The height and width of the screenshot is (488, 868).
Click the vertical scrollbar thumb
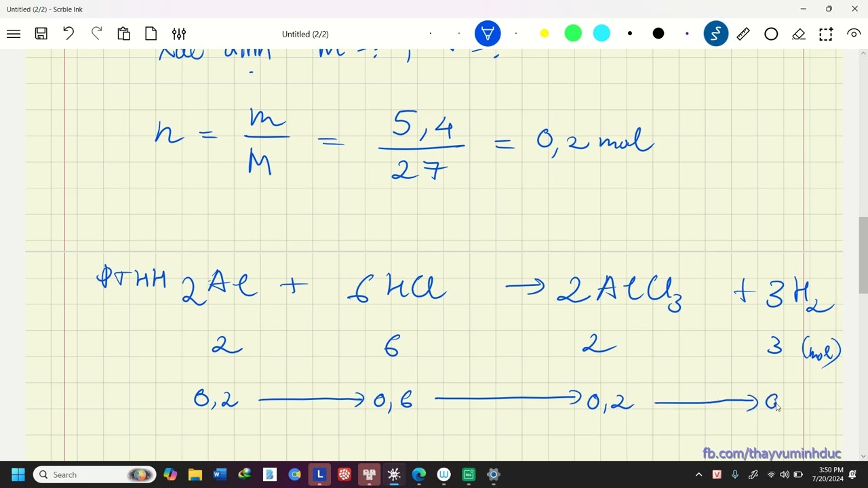tap(863, 256)
